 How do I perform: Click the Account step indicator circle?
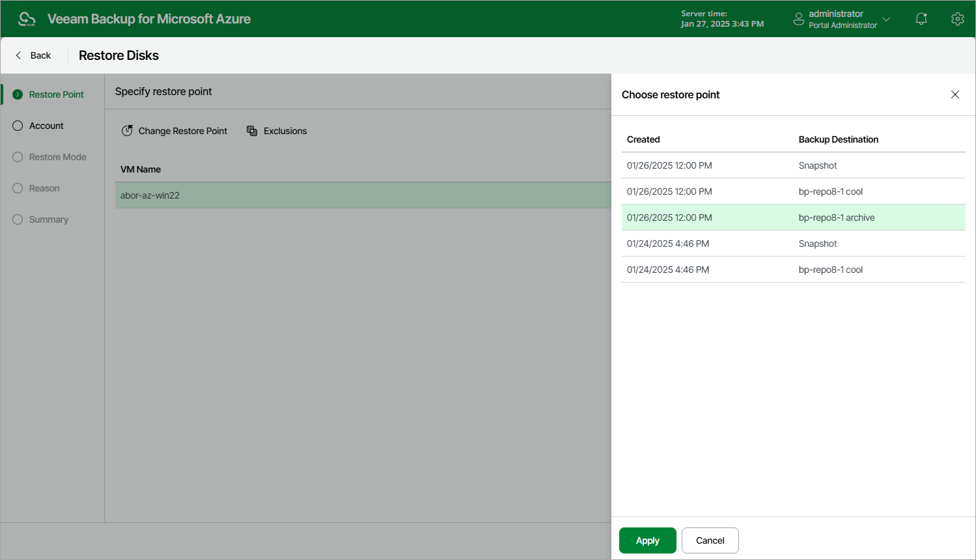click(x=18, y=126)
